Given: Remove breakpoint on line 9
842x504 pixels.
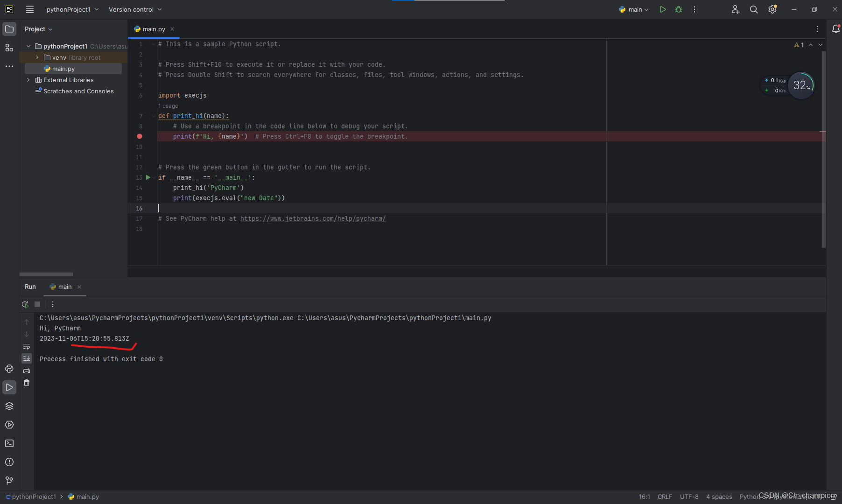Looking at the screenshot, I should pyautogui.click(x=139, y=136).
